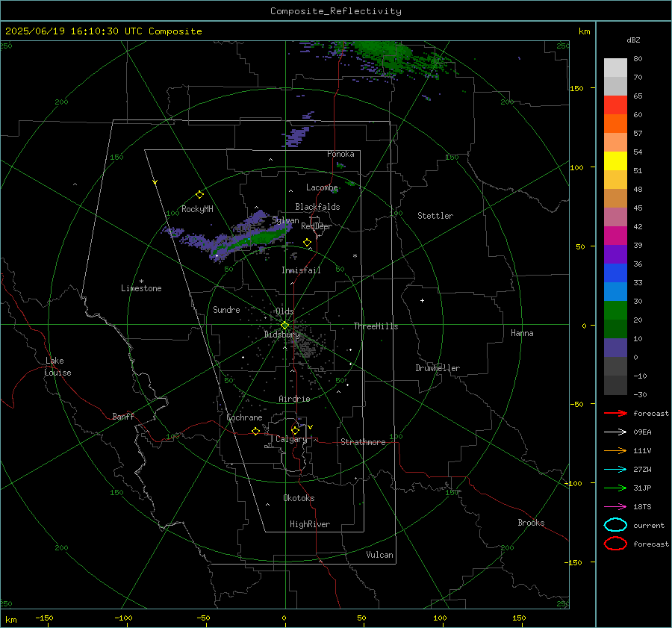Viewport: 672px width, 628px height.
Task: Click the magenta 18TS arrow icon
Action: pyautogui.click(x=615, y=507)
